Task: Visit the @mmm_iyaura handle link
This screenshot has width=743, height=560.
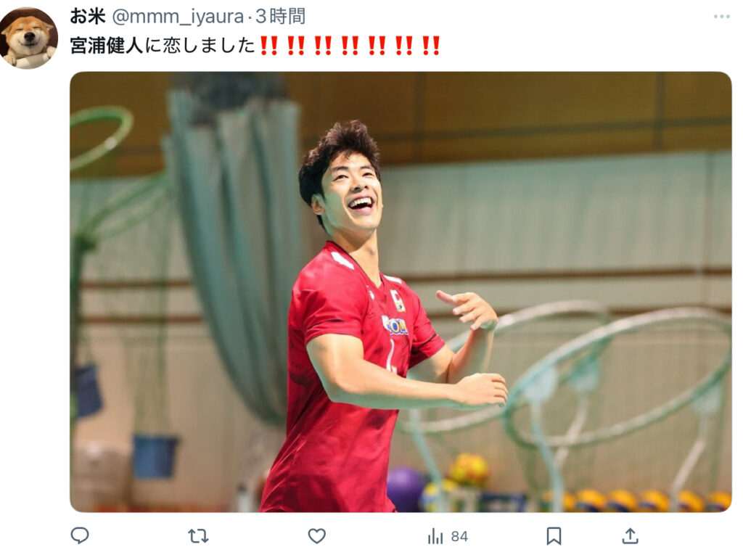Action: (x=177, y=17)
